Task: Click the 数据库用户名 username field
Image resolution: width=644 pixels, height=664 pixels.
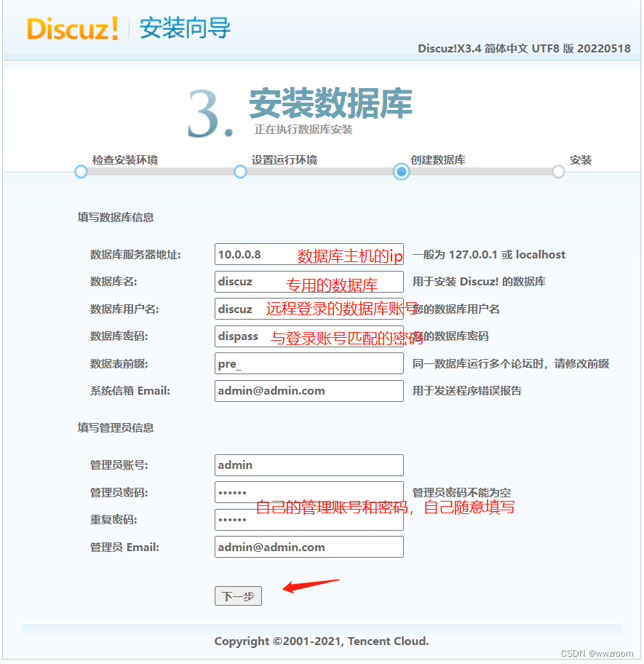Action: click(309, 309)
